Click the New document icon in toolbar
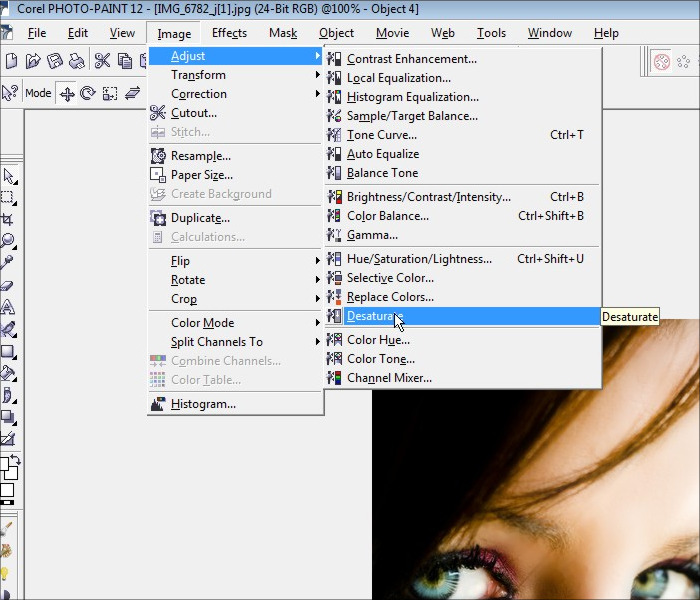Image resolution: width=700 pixels, height=600 pixels. 11,61
